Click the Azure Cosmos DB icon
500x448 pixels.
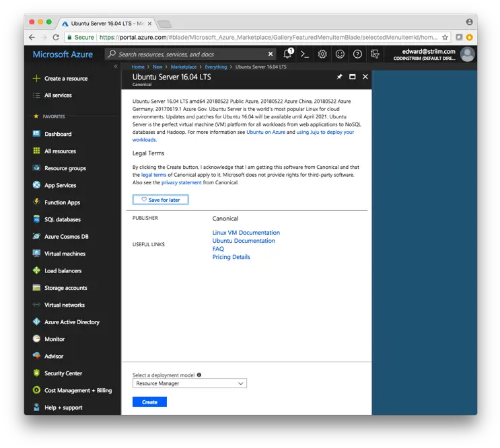(37, 237)
